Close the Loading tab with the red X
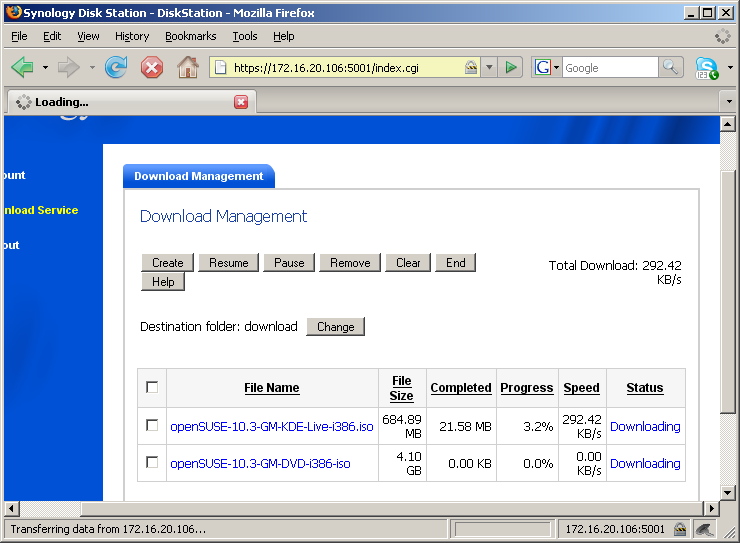Image resolution: width=740 pixels, height=543 pixels. pyautogui.click(x=241, y=102)
